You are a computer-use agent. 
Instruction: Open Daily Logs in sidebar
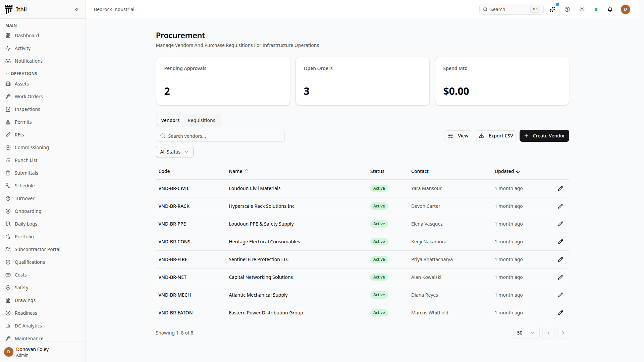pyautogui.click(x=43, y=224)
